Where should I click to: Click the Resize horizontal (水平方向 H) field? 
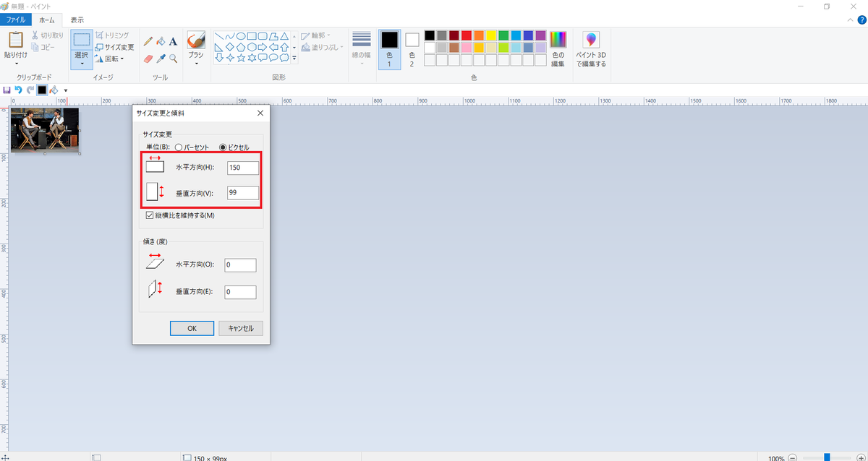point(242,168)
